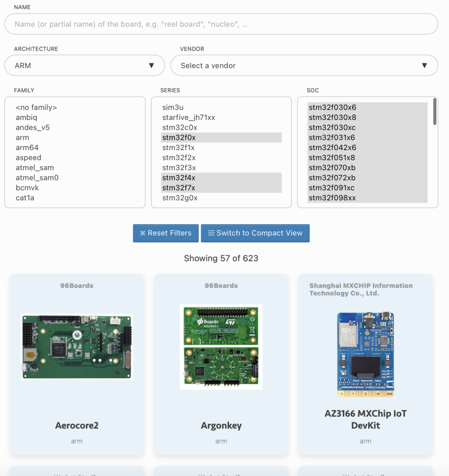Click highlighted stm32f7x series entry
449x476 pixels.
point(221,188)
